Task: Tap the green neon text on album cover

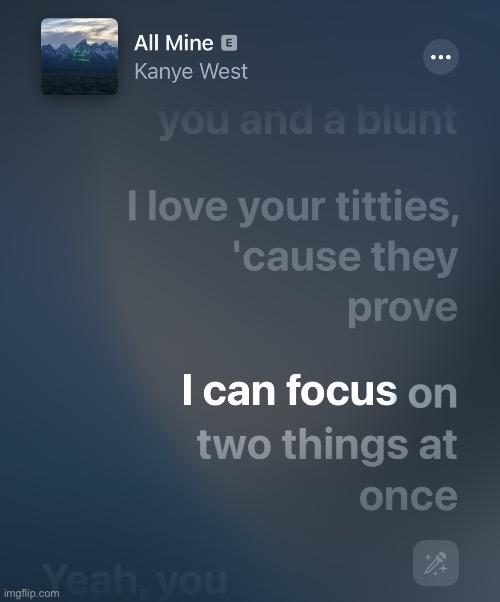Action: point(81,55)
